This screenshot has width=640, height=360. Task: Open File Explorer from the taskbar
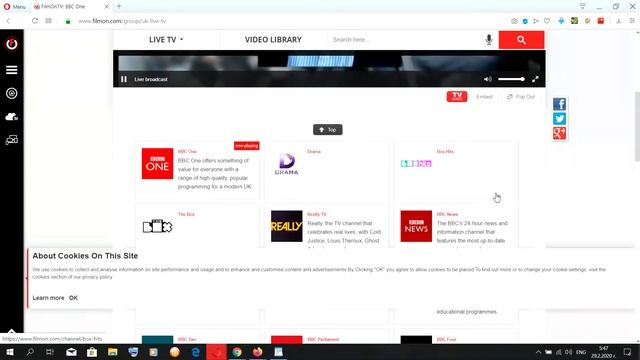pos(113,352)
